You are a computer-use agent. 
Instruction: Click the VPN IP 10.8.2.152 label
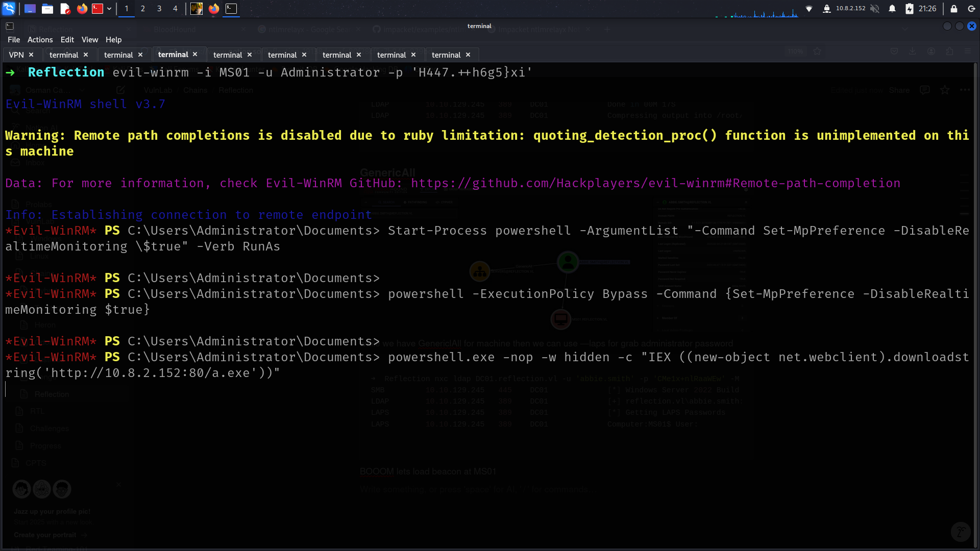click(x=851, y=9)
